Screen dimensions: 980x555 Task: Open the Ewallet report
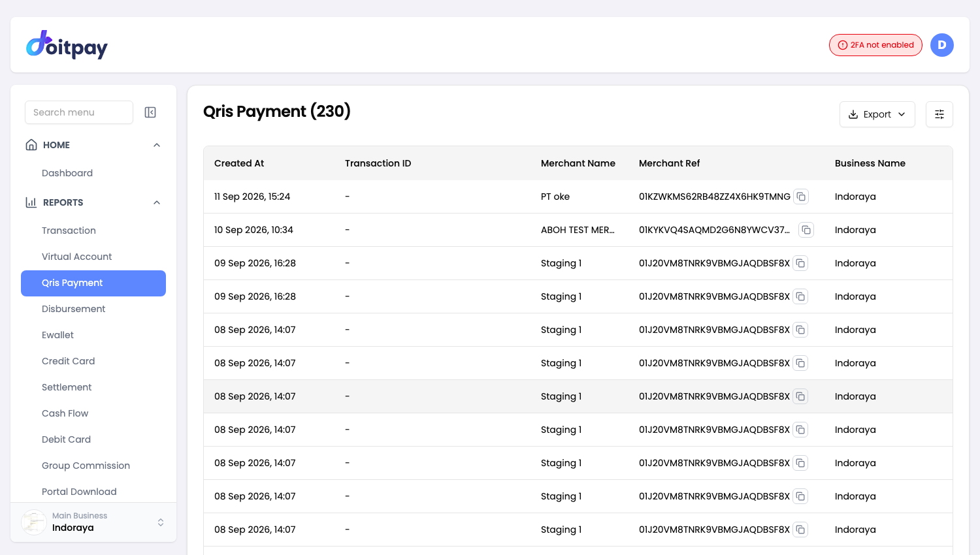(x=57, y=335)
